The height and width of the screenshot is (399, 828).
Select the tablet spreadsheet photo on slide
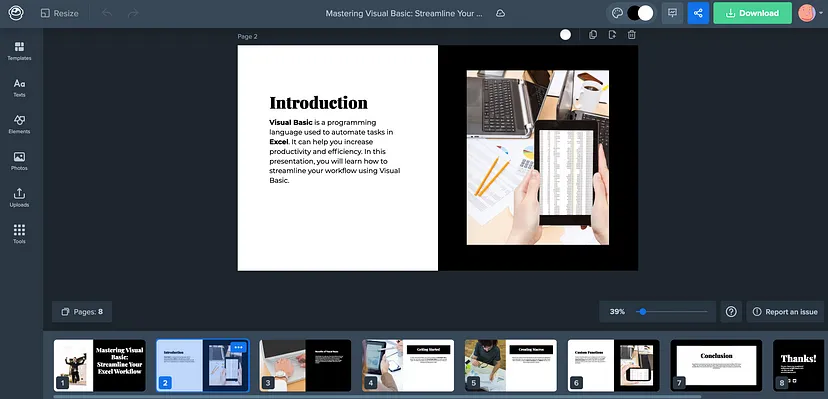point(538,157)
